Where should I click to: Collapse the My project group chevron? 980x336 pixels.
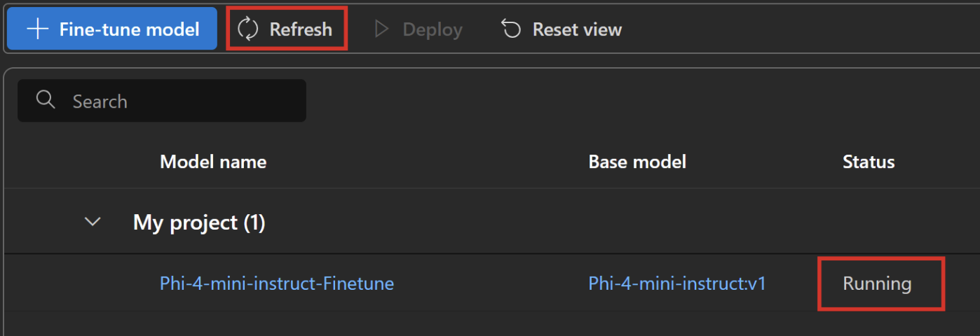click(x=93, y=222)
